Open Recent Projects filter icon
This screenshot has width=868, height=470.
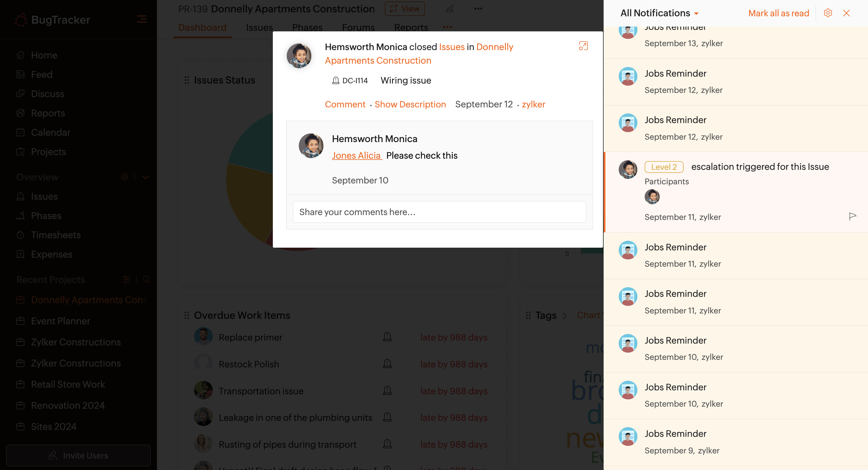tap(127, 279)
